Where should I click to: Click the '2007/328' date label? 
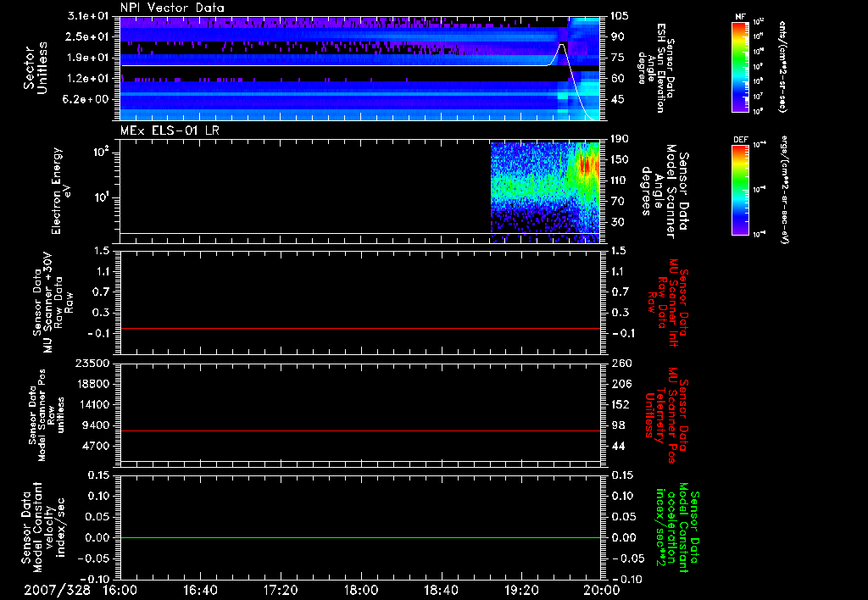[x=57, y=590]
